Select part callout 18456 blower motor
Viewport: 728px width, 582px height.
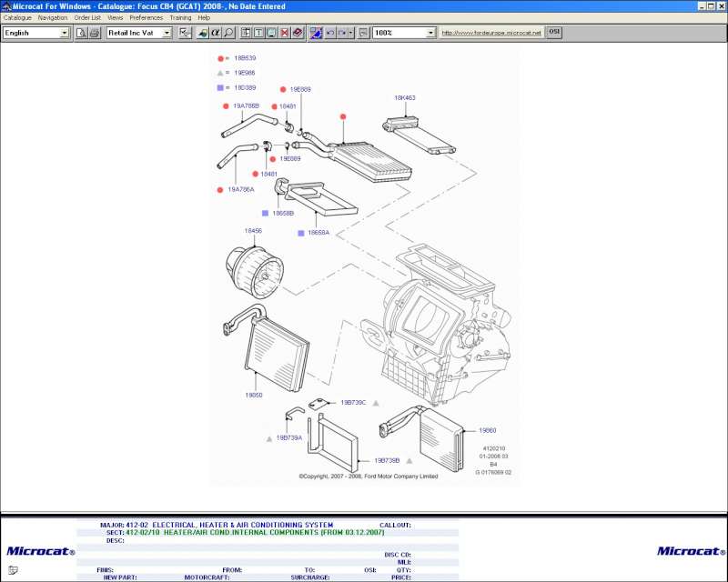(253, 231)
